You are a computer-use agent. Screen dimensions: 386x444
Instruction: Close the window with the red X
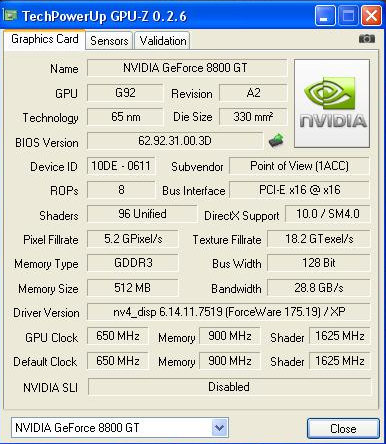[371, 15]
